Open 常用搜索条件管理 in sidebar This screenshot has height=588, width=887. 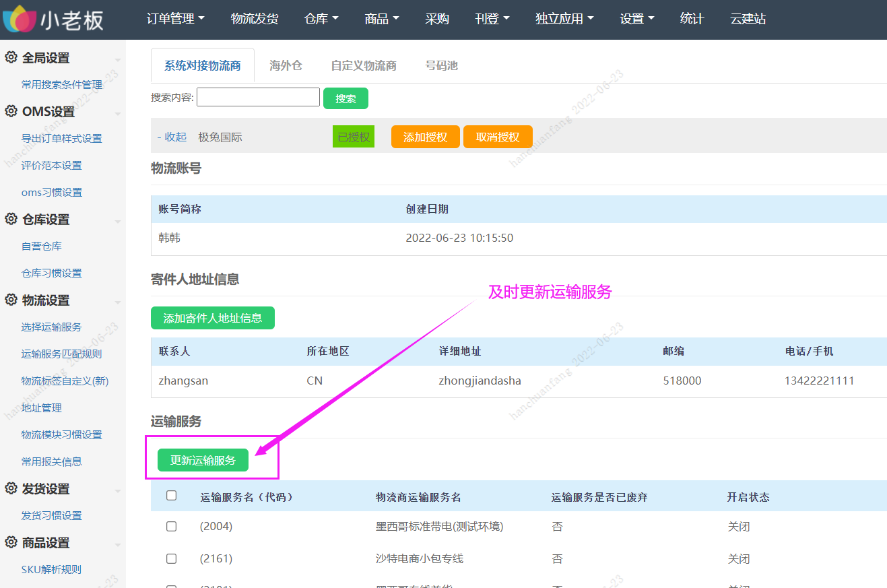[62, 85]
